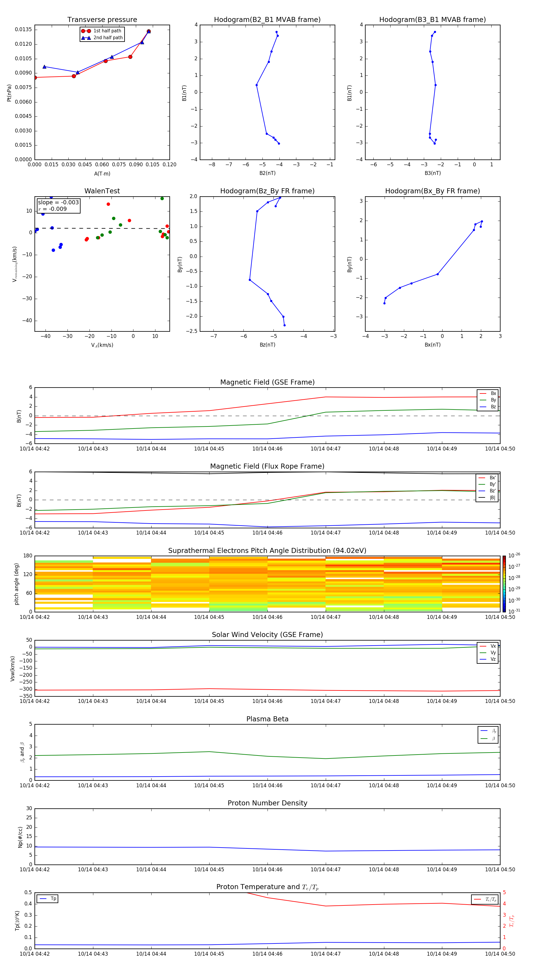This screenshot has width=535, height=980.
Task: Click the 'r = -0.009' annotation
Action: pos(53,209)
